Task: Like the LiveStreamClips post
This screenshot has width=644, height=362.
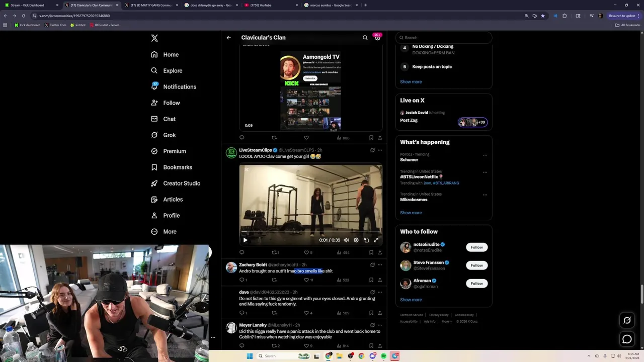Action: (x=306, y=252)
